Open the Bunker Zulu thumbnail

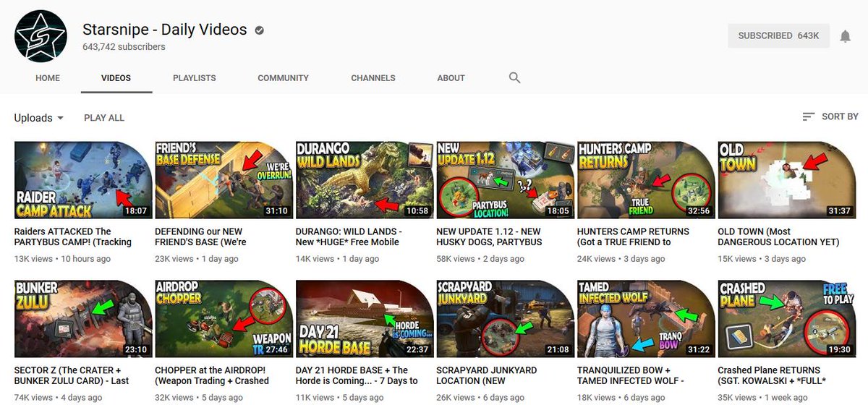[x=83, y=320]
